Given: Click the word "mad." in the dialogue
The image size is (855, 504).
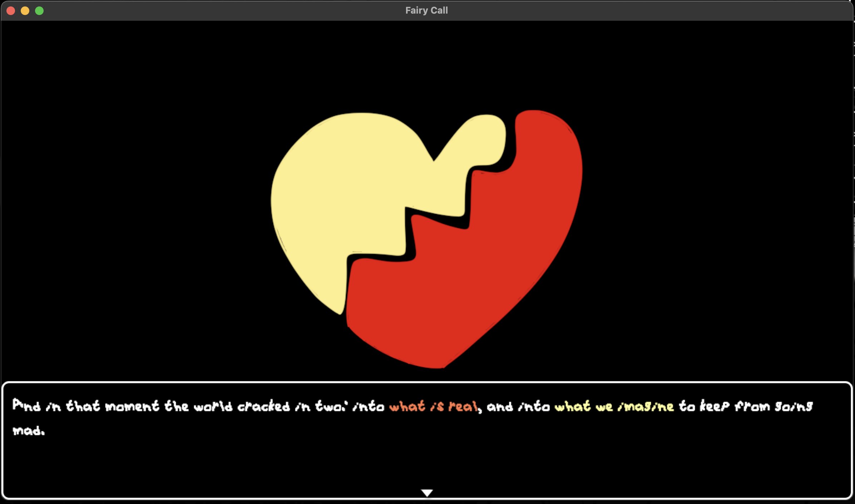Looking at the screenshot, I should point(29,430).
